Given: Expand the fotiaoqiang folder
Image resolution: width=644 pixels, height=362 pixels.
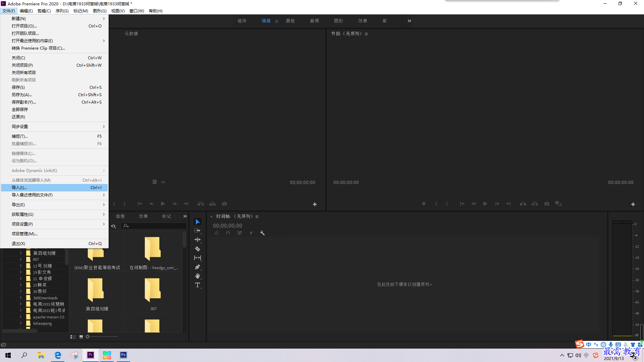Looking at the screenshot, I should click(20, 323).
